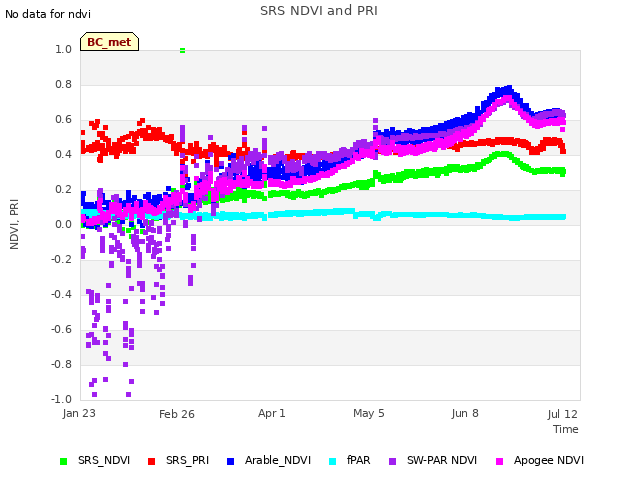Screen dimensions: 640x480
Task: Click the magenta Apogee NDVI legend marker
Action: (x=499, y=461)
